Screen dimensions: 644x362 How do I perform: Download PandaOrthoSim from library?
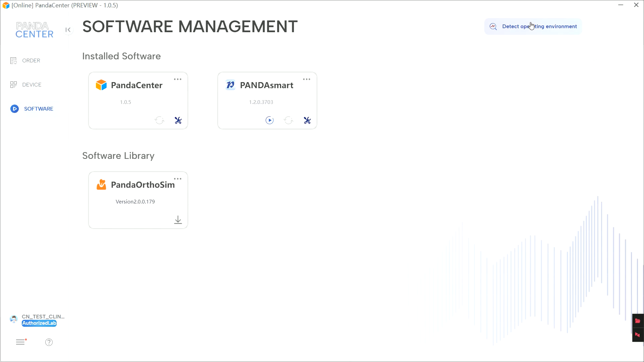click(178, 220)
